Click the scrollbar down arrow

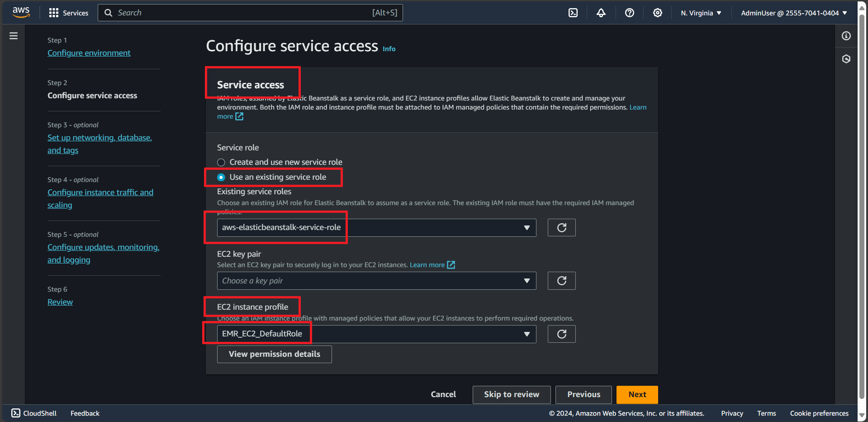pyautogui.click(x=862, y=415)
